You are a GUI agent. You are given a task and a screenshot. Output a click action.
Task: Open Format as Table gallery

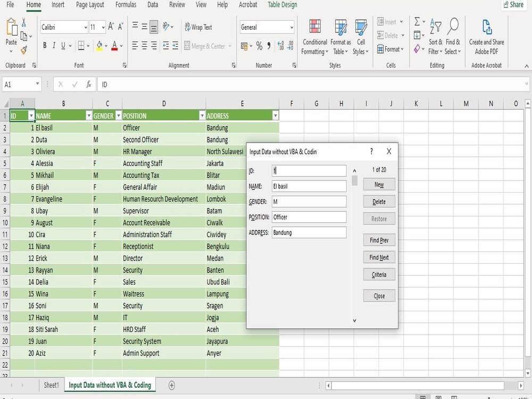[x=340, y=37]
